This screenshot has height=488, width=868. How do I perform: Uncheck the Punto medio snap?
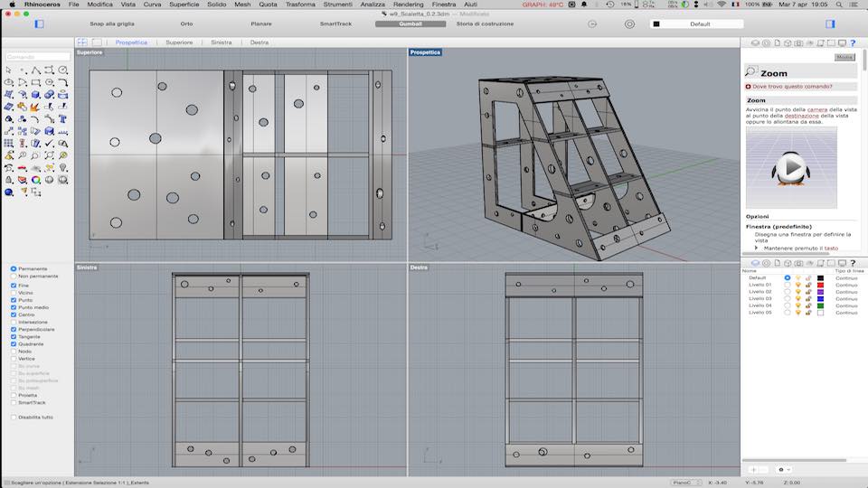(x=14, y=307)
